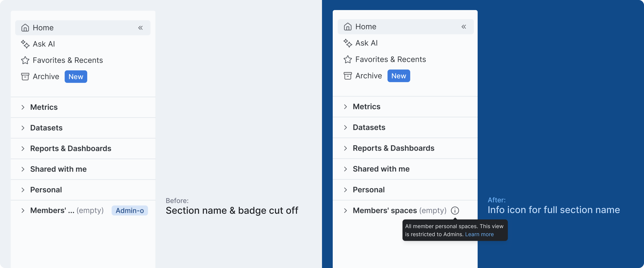Expand the Metrics section in the Before sidebar
The width and height of the screenshot is (644, 268).
coord(23,107)
